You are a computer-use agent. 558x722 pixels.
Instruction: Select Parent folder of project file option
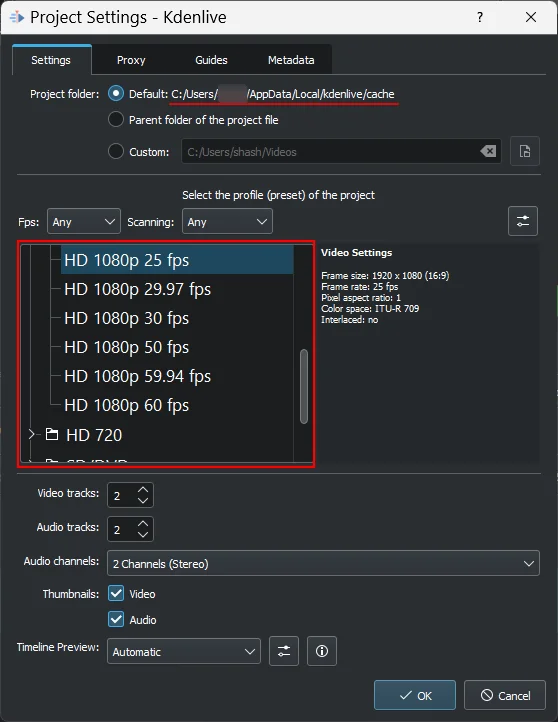pyautogui.click(x=116, y=120)
